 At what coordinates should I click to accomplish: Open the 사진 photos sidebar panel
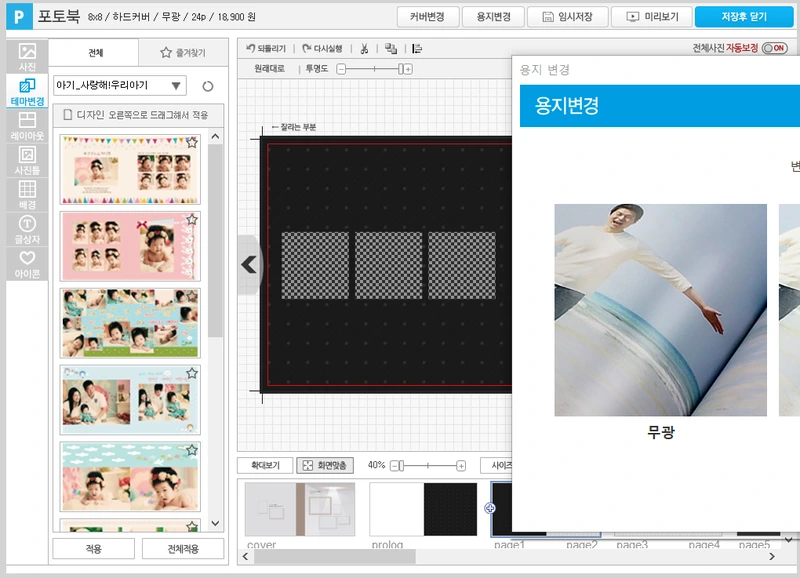[27, 57]
